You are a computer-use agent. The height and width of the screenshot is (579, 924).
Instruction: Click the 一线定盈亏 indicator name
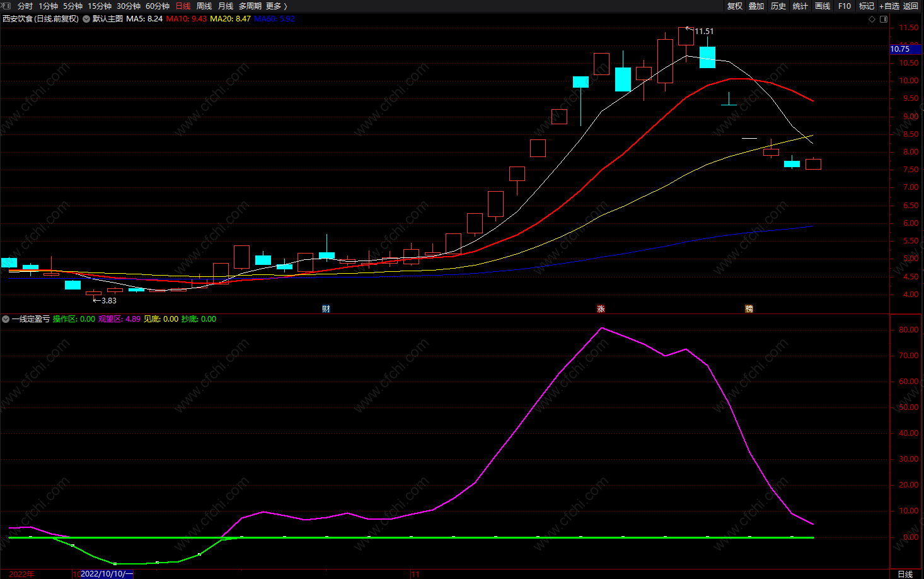(x=31, y=319)
